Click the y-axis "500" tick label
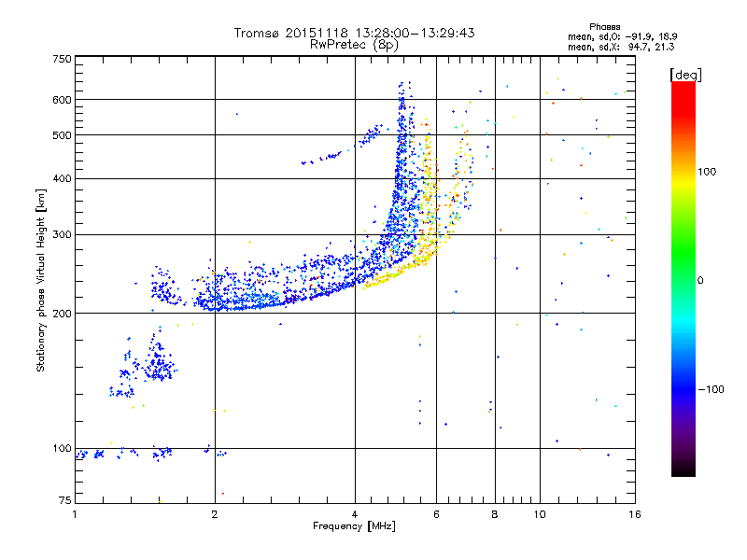 62,135
